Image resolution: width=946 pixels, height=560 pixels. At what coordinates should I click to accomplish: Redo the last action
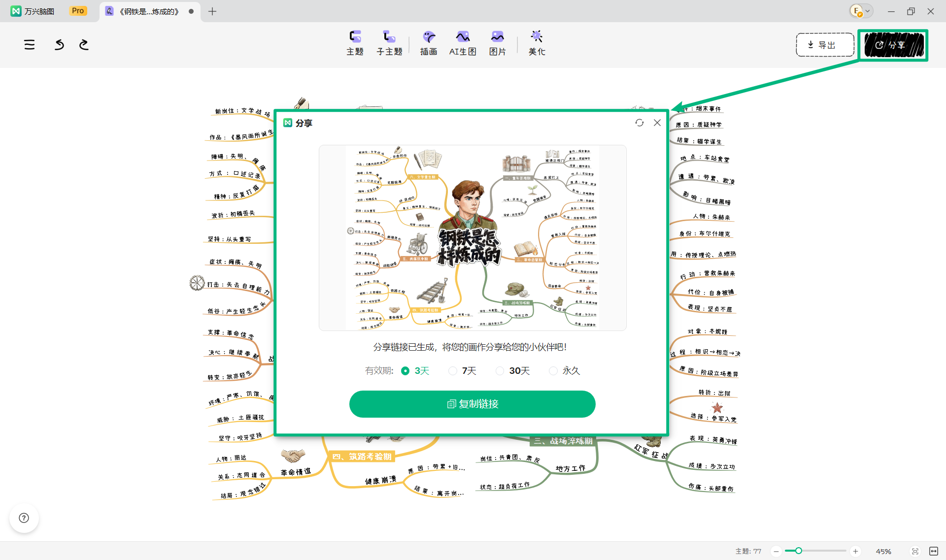coord(84,45)
